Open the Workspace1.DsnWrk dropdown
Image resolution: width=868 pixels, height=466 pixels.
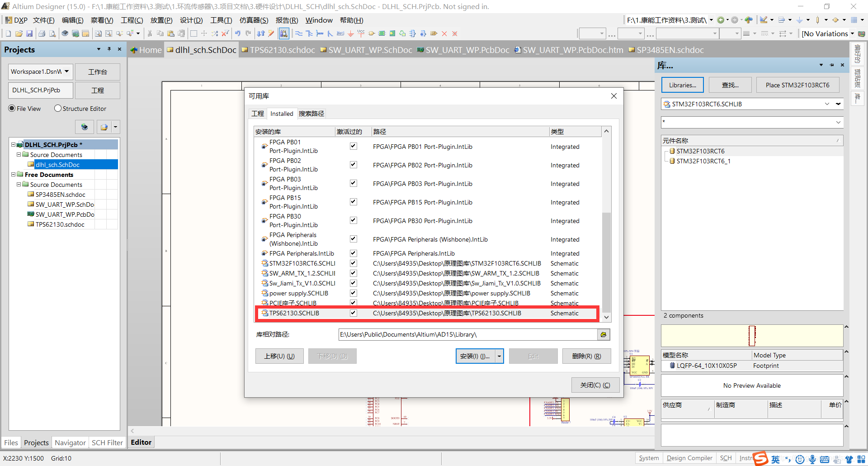coord(67,71)
